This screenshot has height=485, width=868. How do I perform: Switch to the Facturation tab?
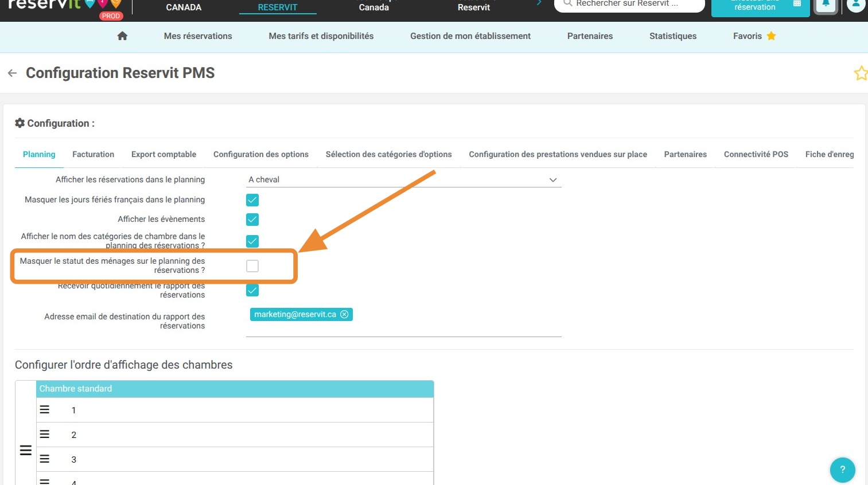pos(93,154)
